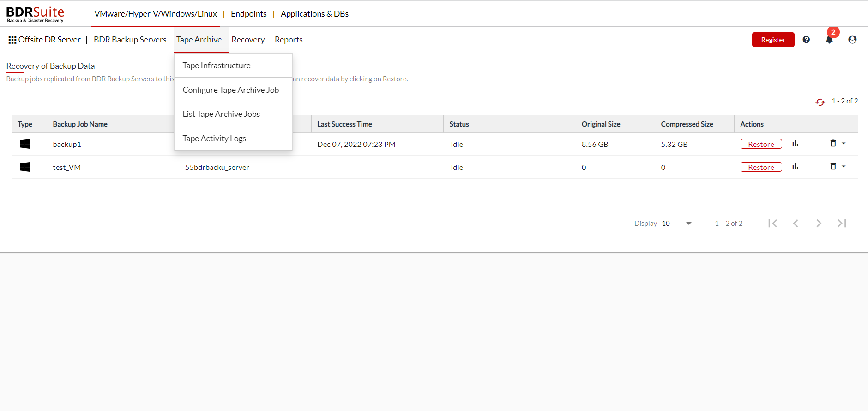Open the user account profile icon
This screenshot has width=868, height=411.
point(852,40)
